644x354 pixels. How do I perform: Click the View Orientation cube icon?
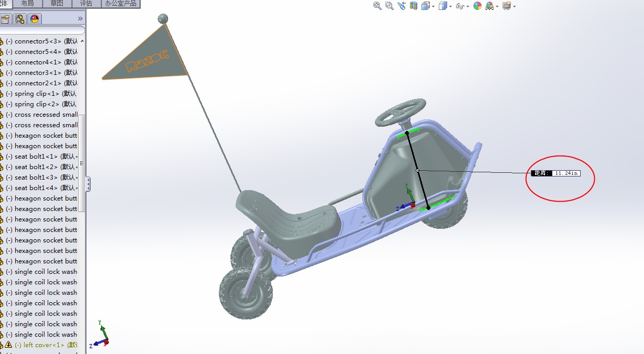(x=425, y=6)
